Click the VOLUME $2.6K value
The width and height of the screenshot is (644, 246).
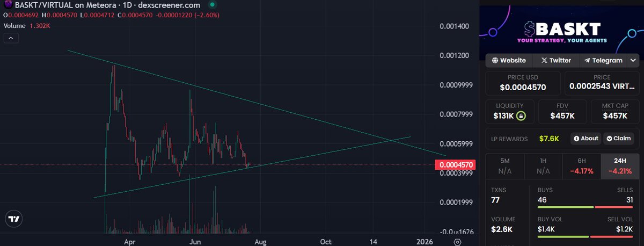(x=502, y=229)
